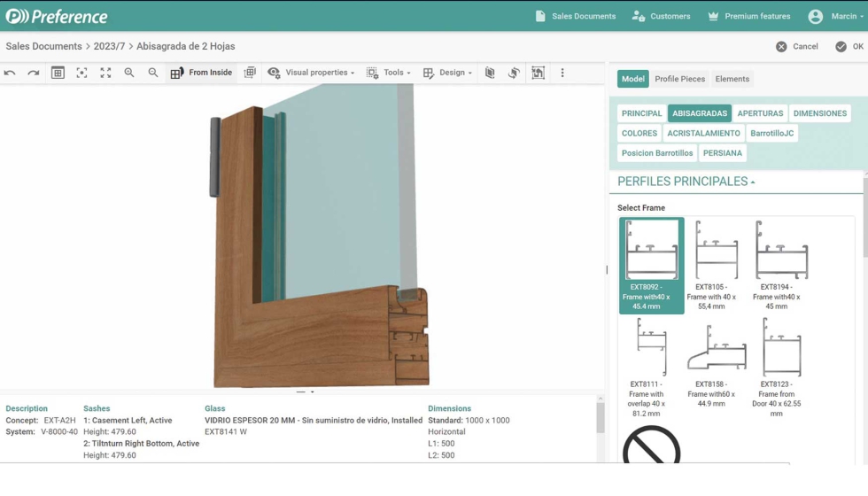Click the layered view icon after From Inside
The height and width of the screenshot is (496, 868).
(x=250, y=73)
